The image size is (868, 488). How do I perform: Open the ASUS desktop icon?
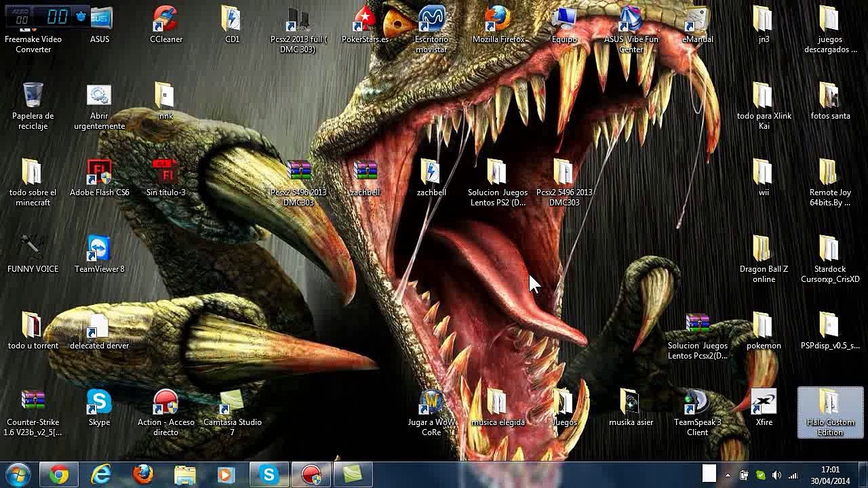[100, 25]
